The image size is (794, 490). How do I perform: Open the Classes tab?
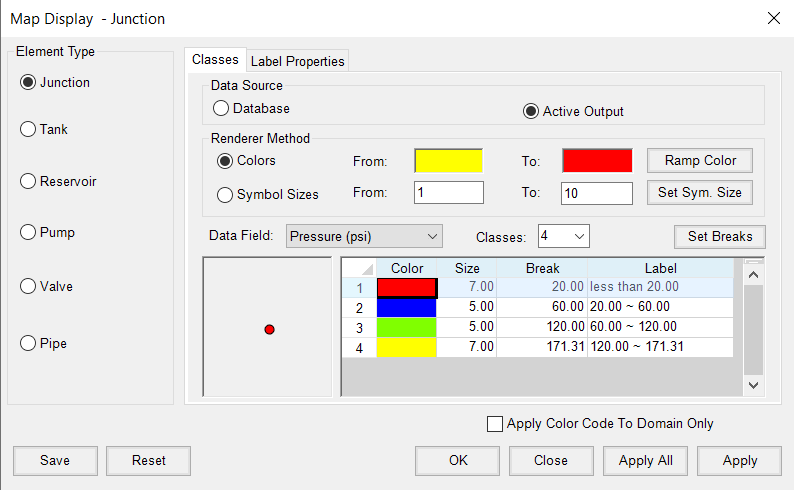click(x=215, y=60)
